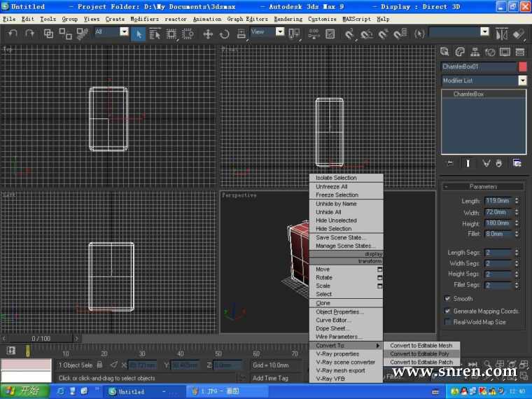Click the Mirror tool icon

(501, 34)
